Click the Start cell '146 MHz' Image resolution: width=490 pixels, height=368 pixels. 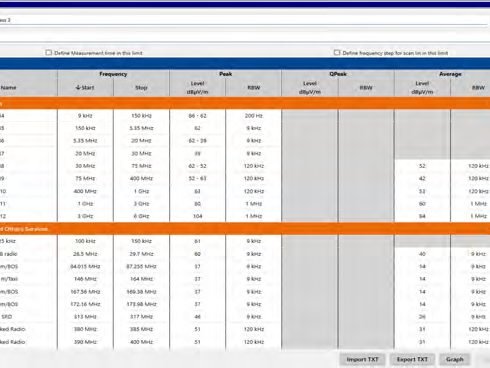[85, 279]
